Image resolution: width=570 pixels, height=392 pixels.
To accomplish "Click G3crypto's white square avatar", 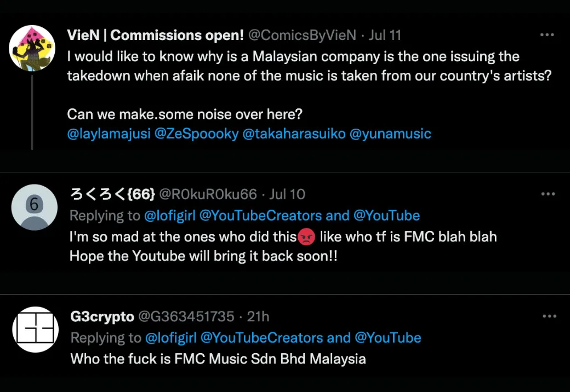I will pos(35,329).
